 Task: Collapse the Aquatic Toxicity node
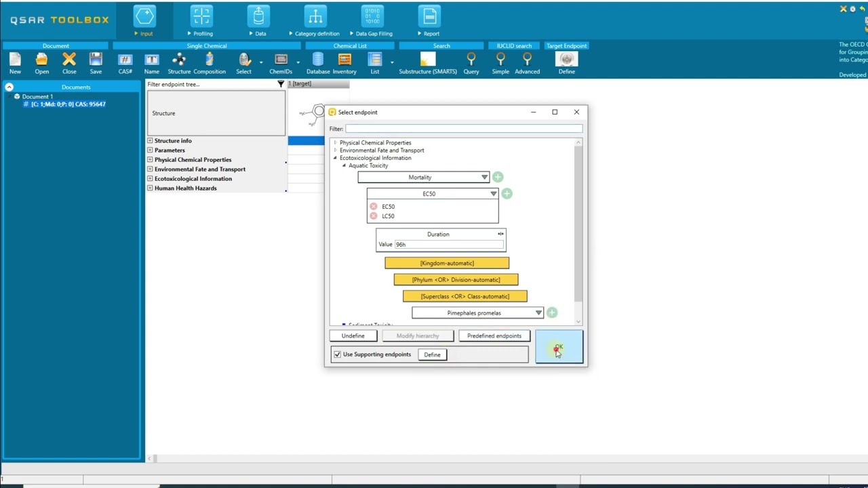click(x=344, y=165)
